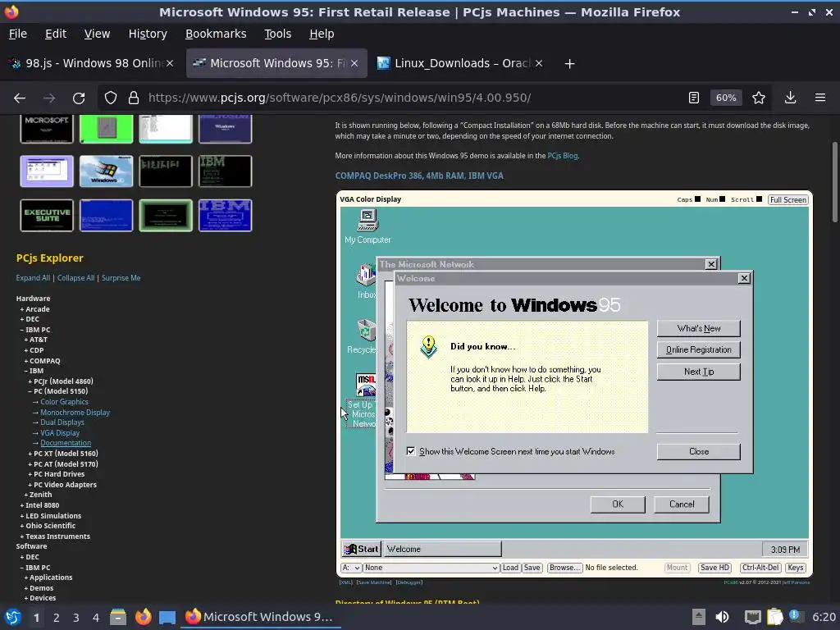The height and width of the screenshot is (630, 840).
Task: Open the tracking protection shield icon
Action: pyautogui.click(x=111, y=98)
